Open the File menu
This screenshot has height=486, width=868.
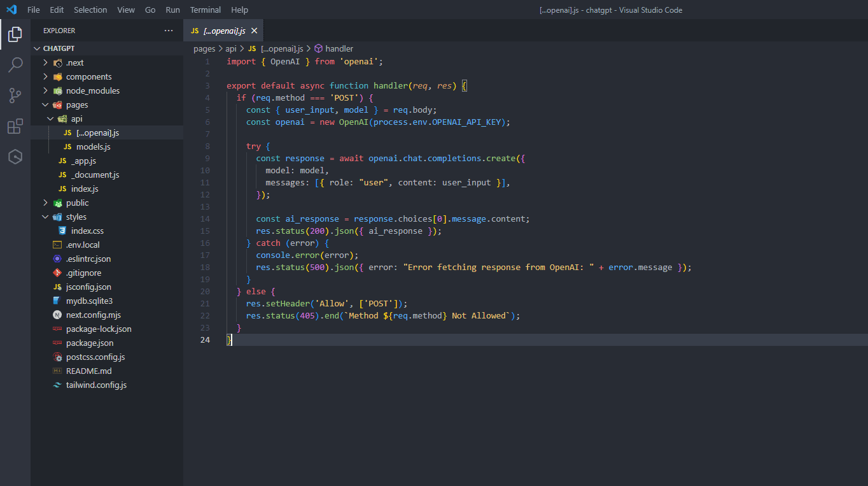(34, 10)
